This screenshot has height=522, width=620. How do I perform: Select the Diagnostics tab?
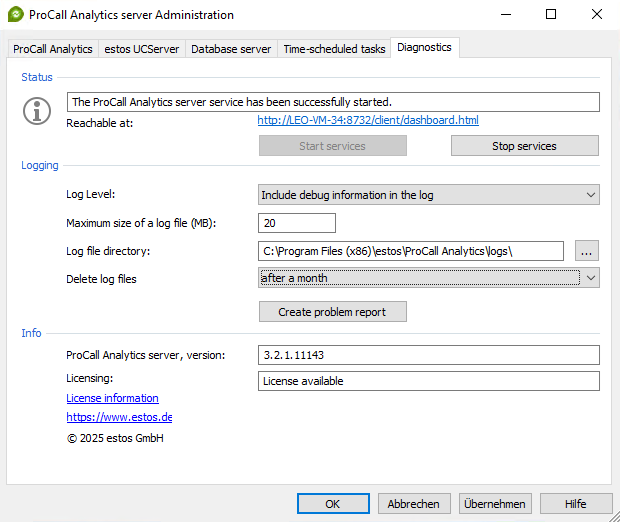[424, 47]
